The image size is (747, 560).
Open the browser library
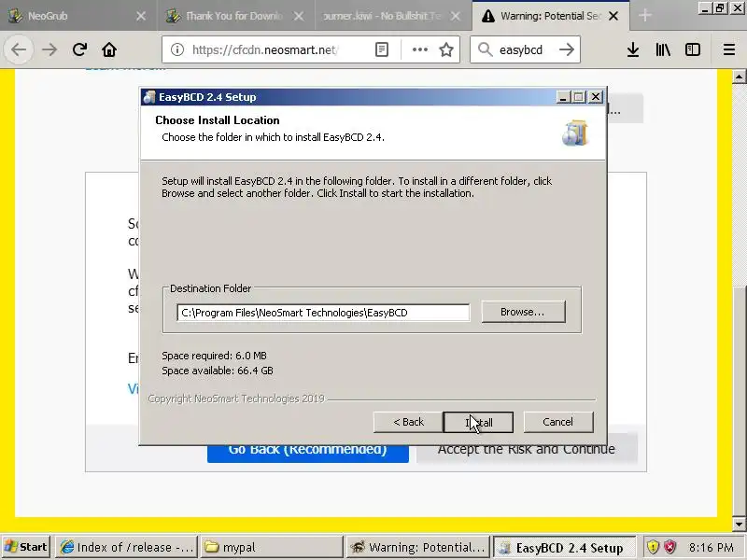pyautogui.click(x=663, y=49)
